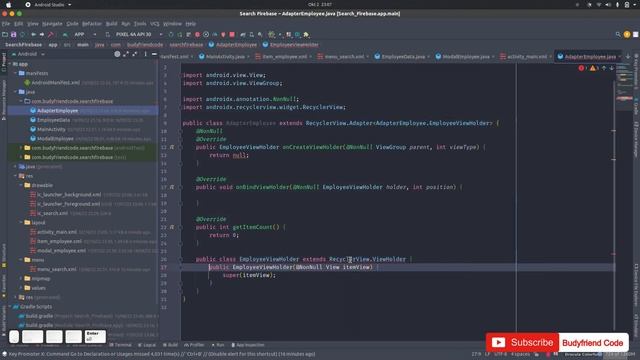640x360 pixels.
Task: Collapse the layout folder
Action: 21,222
